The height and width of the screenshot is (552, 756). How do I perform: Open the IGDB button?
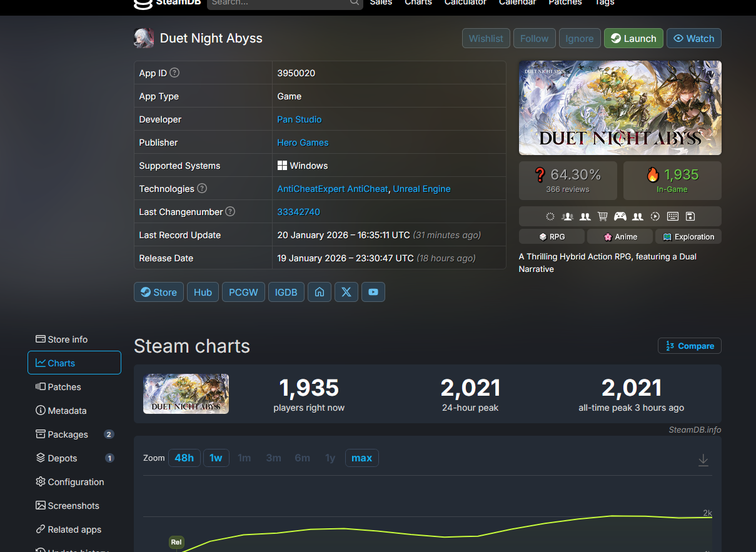[286, 292]
